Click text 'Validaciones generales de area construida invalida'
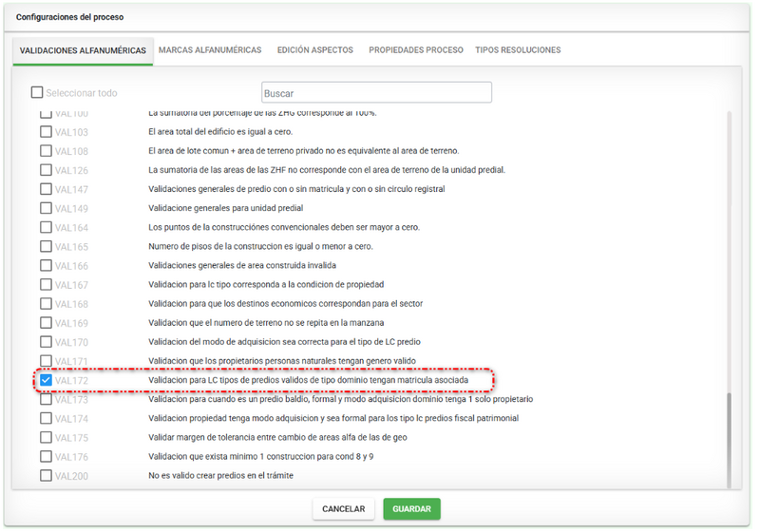The height and width of the screenshot is (532, 760). (242, 265)
